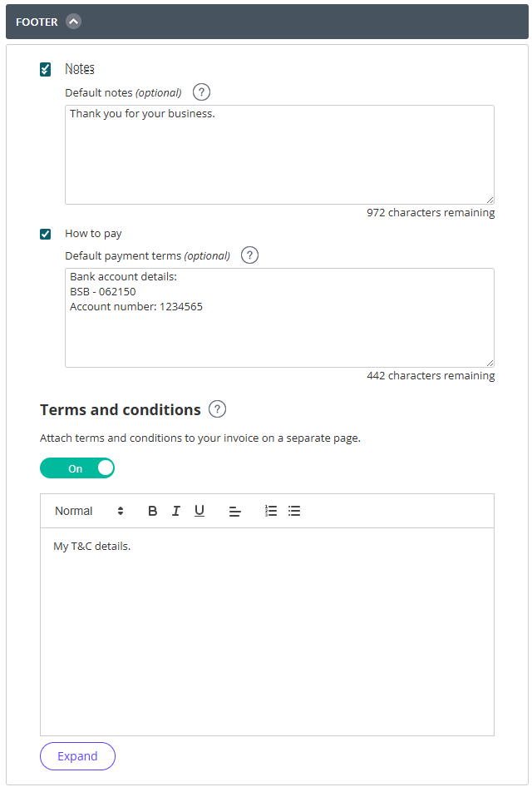The width and height of the screenshot is (532, 792).
Task: Click the notes textarea resize handle
Action: point(490,200)
